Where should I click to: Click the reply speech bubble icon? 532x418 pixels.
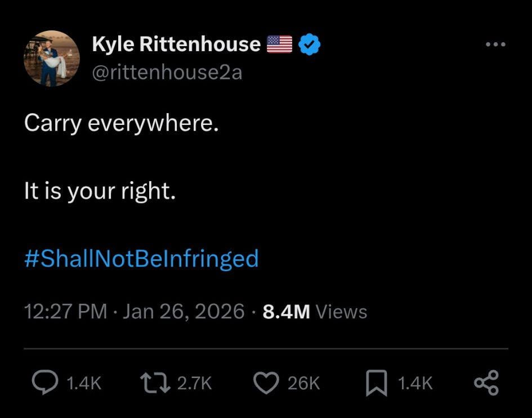pos(46,383)
